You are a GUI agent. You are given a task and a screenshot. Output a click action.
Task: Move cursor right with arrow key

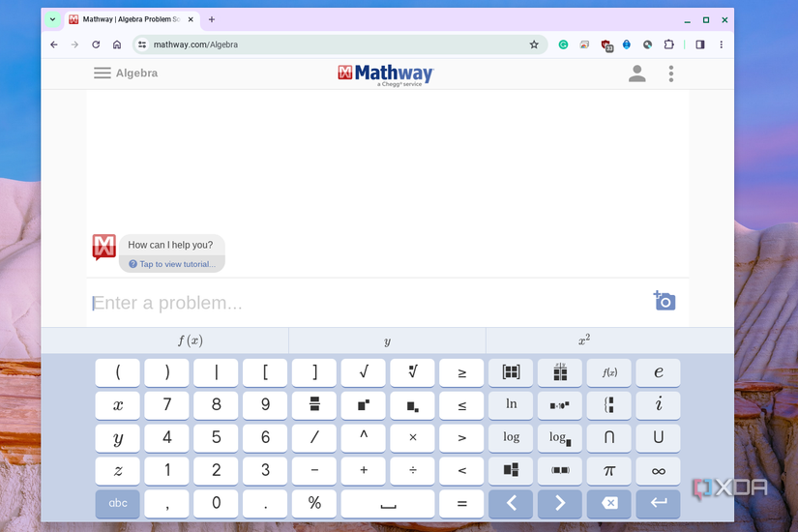[x=560, y=503]
